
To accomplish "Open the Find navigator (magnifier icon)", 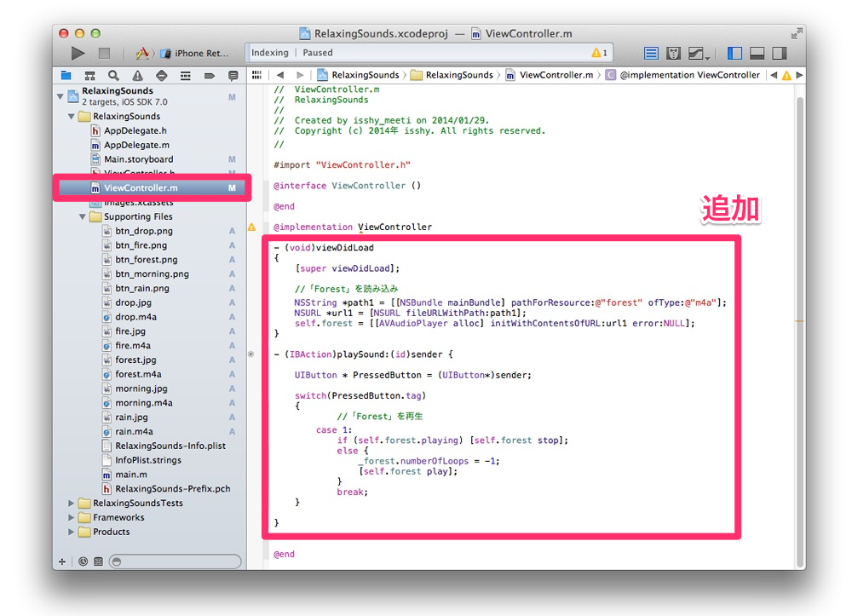I will tap(112, 76).
